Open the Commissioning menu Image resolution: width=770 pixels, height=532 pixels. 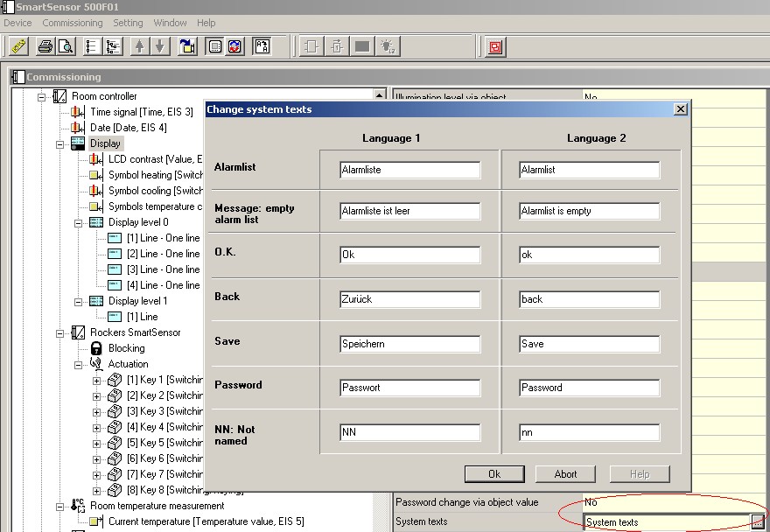click(72, 23)
